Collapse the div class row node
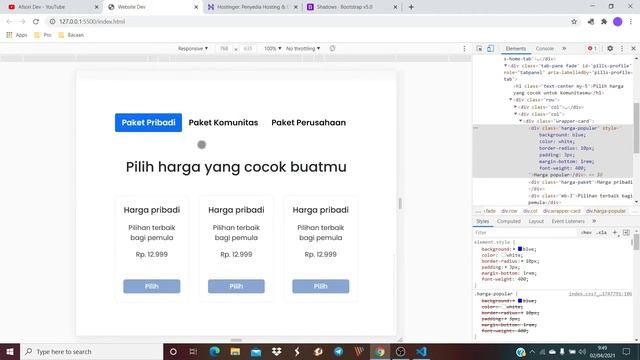Viewport: 640px width, 360px height. (x=511, y=100)
